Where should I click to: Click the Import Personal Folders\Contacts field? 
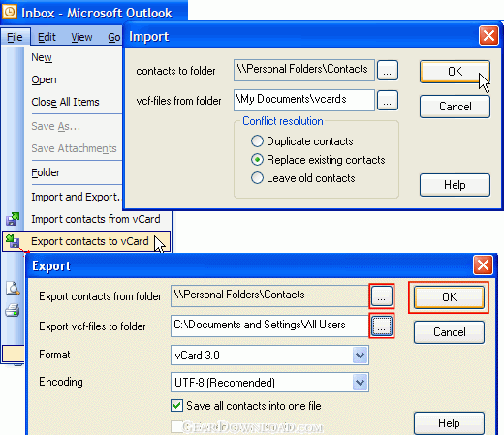point(304,70)
